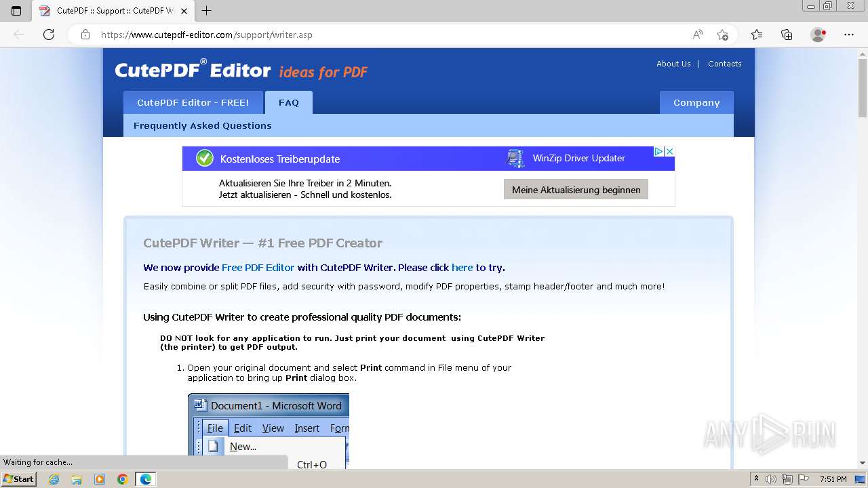The height and width of the screenshot is (488, 868).
Task: Select the FAQ tab
Action: pos(289,102)
